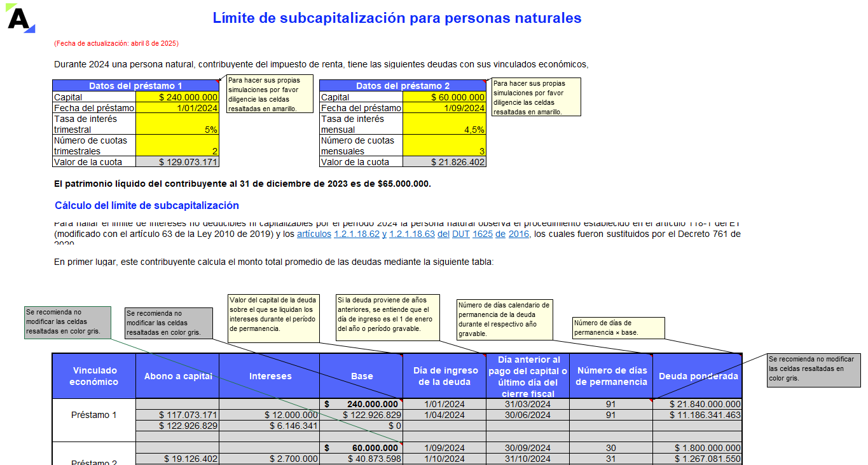This screenshot has width=868, height=465.
Task: Select the Abono a capital $ 19.126.402 cell
Action: (177, 459)
